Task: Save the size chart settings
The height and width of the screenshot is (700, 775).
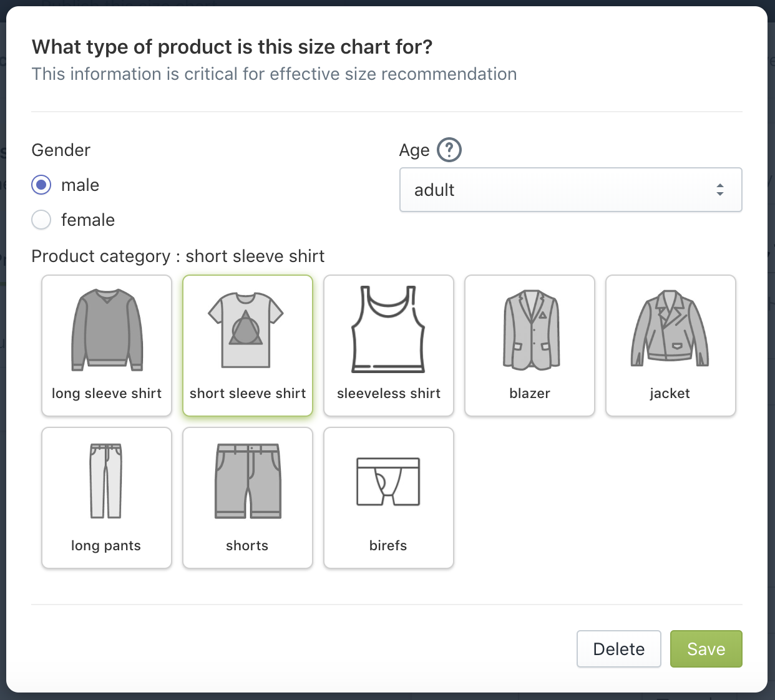Action: (x=706, y=649)
